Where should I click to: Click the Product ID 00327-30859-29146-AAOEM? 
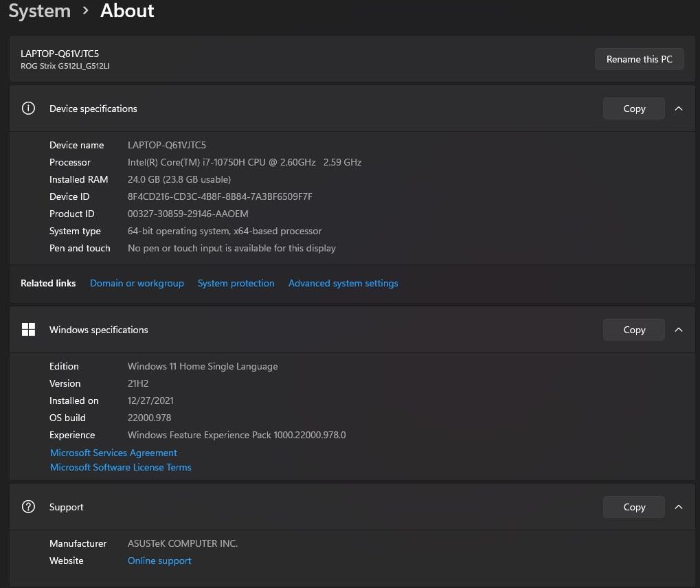click(188, 214)
